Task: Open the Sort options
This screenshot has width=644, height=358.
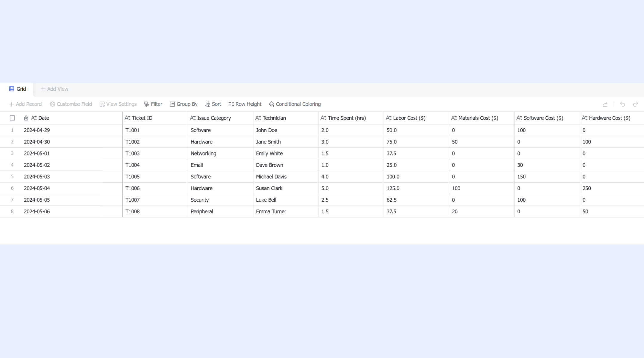Action: click(x=213, y=104)
